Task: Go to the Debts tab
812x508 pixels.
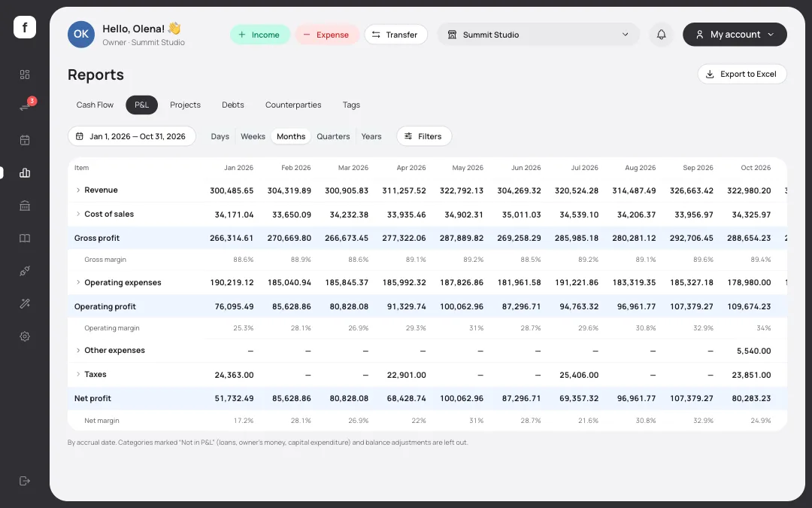Action: 233,105
